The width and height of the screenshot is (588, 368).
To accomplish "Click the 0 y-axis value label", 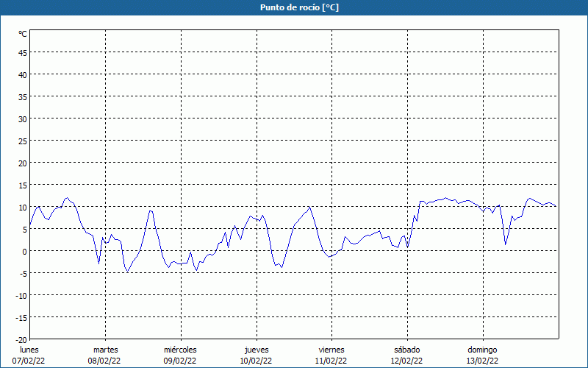I will click(x=24, y=251).
